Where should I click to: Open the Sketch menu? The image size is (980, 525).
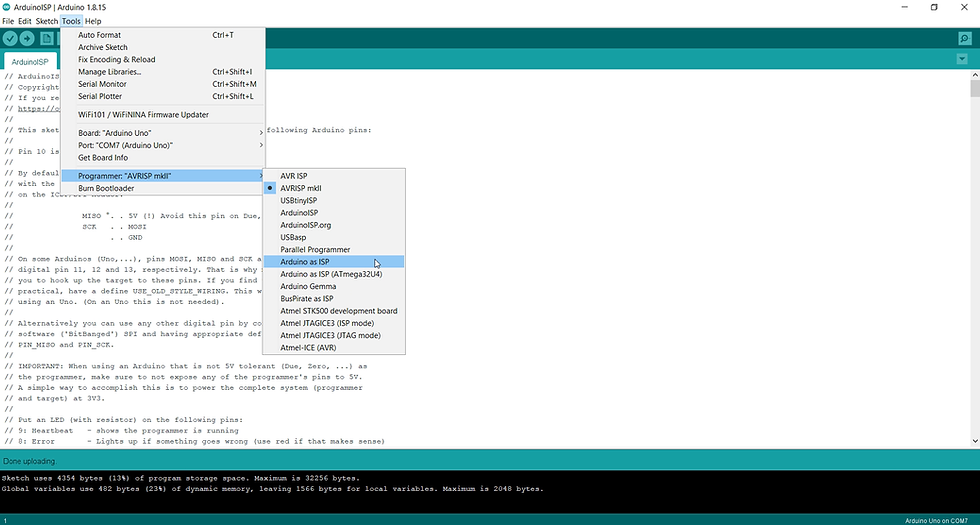46,21
